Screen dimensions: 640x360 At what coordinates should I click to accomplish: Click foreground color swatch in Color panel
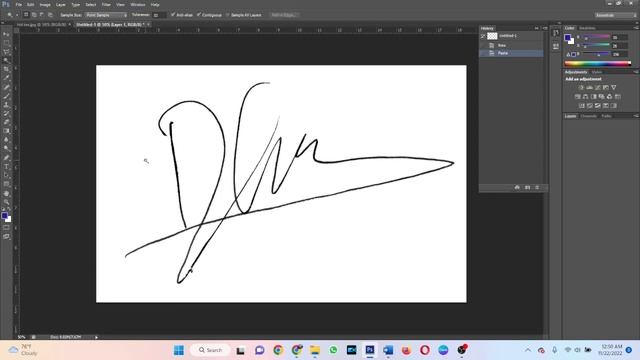(567, 38)
